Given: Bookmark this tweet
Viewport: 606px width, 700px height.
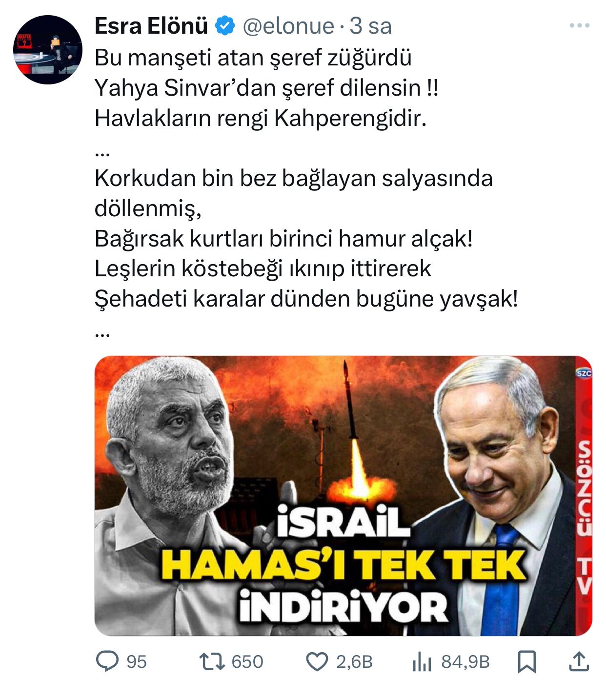Looking at the screenshot, I should click(527, 662).
